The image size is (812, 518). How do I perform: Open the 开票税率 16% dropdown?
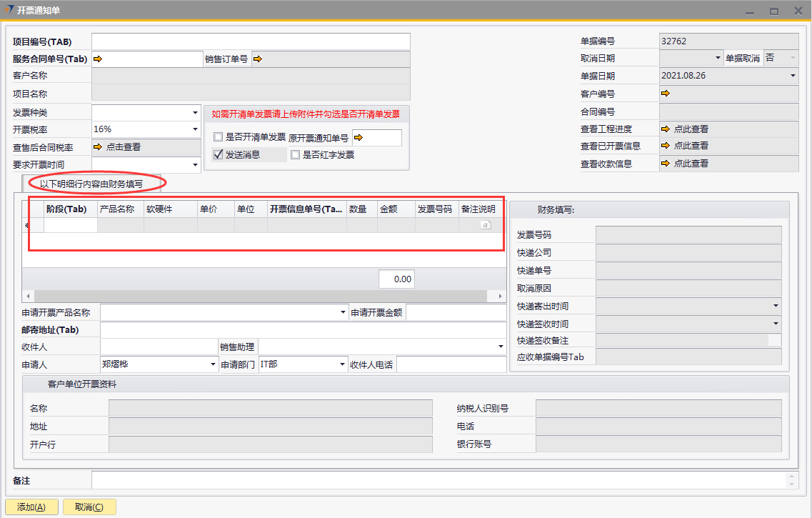[x=195, y=129]
